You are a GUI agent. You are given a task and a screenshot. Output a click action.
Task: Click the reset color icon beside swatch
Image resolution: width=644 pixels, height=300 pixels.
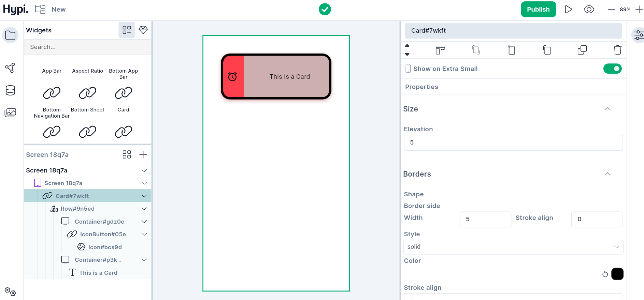[605, 274]
